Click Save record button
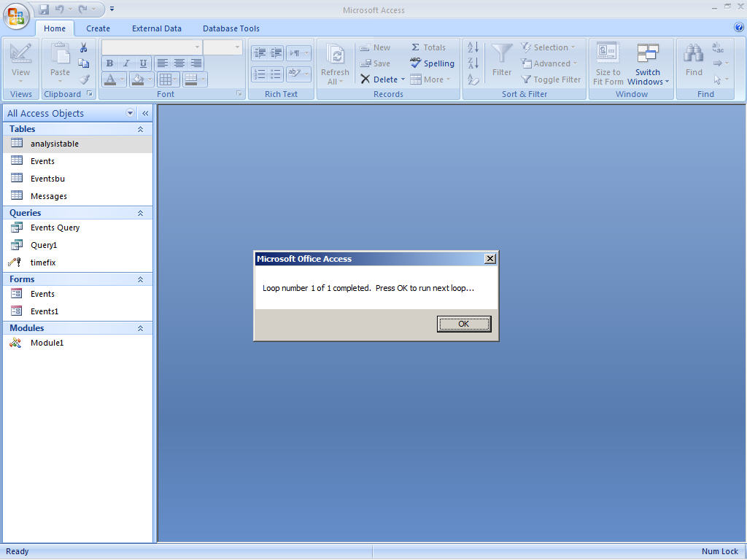Image resolution: width=747 pixels, height=560 pixels. (x=375, y=63)
